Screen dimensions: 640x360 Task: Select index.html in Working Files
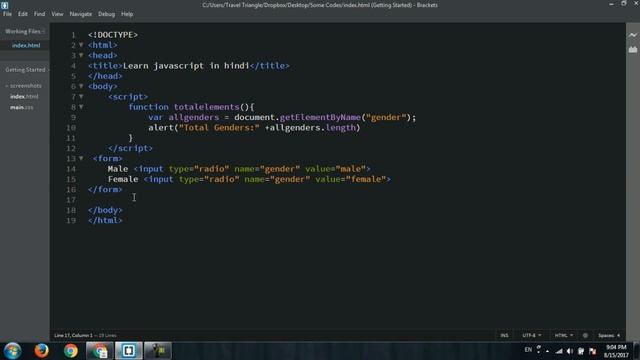[26, 45]
